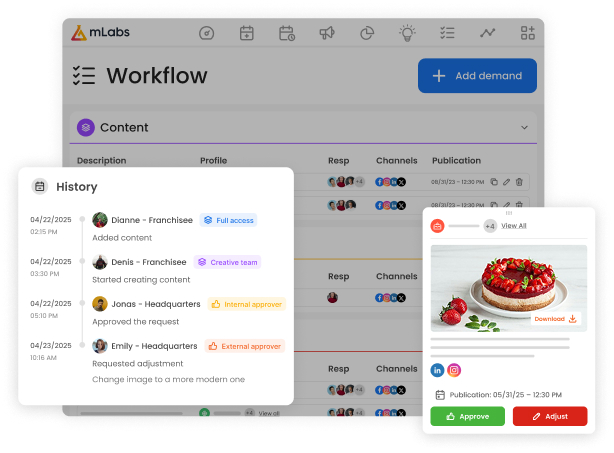Screen dimensions: 614x453
Task: Click the lightbulb ideas icon
Action: coord(407,33)
